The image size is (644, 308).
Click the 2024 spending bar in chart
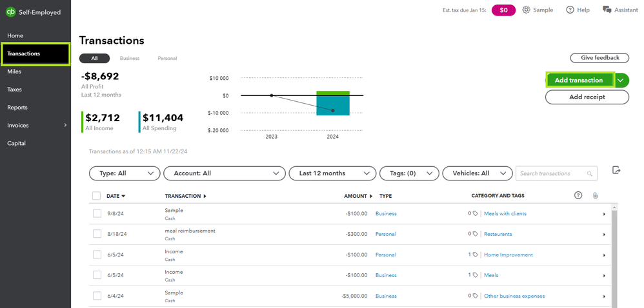tap(333, 106)
